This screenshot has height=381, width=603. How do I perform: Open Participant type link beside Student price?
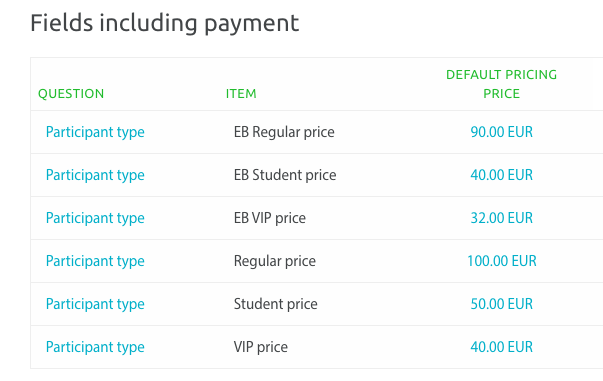(x=95, y=304)
